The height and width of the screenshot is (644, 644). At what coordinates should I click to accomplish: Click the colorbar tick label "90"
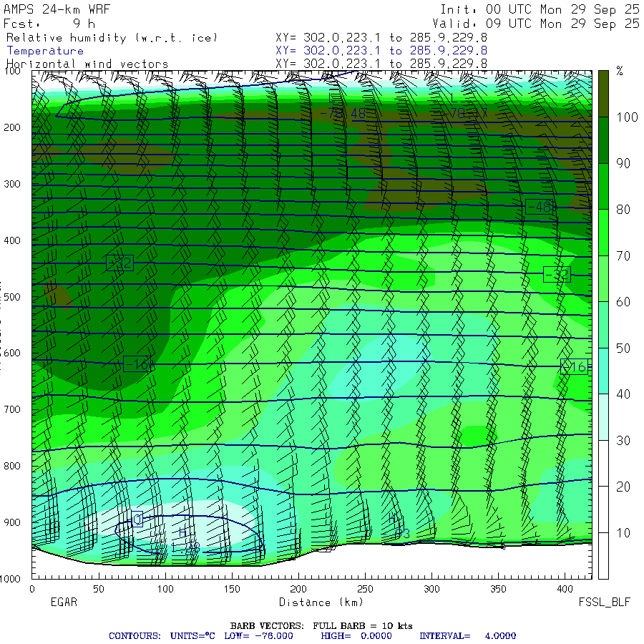pos(623,163)
